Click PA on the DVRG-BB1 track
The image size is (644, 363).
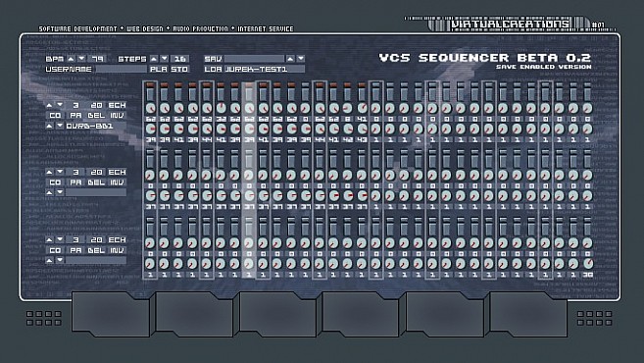point(75,116)
